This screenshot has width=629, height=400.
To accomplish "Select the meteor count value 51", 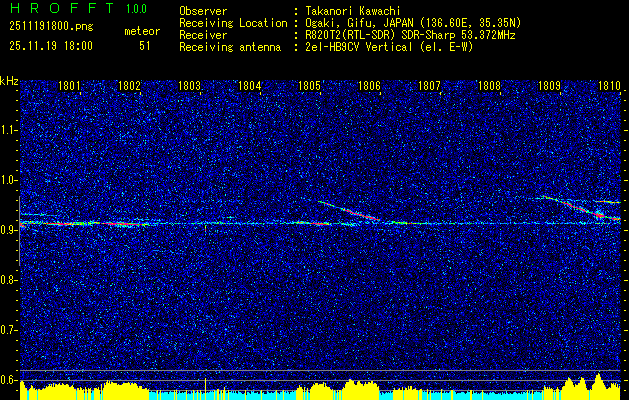I will click(x=145, y=46).
